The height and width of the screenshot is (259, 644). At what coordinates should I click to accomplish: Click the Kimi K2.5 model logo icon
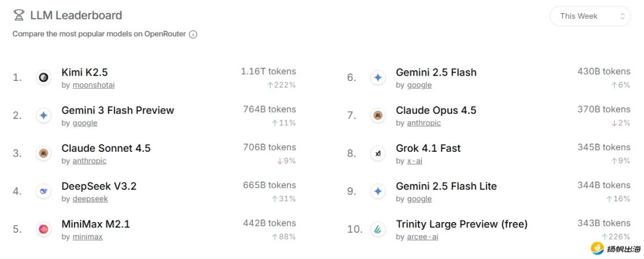[x=44, y=77]
